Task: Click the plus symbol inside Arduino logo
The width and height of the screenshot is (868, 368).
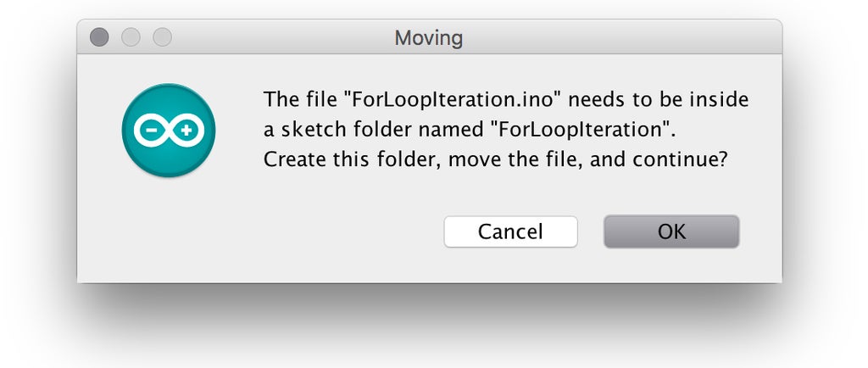Action: coord(186,131)
